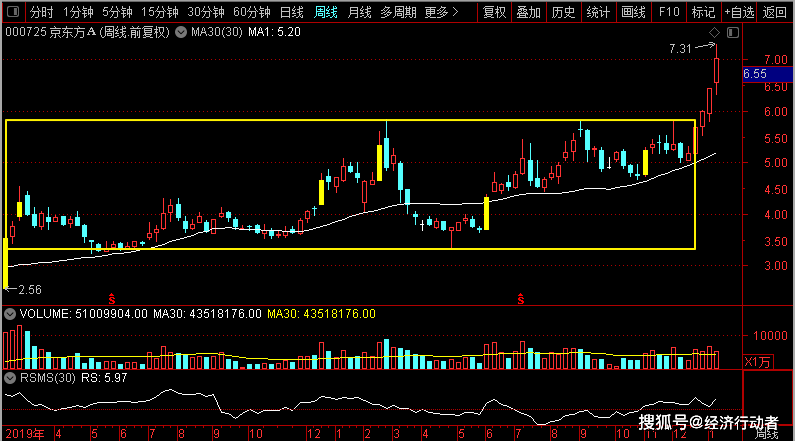This screenshot has height=441, width=795.
Task: Select the 1分钟 period tab
Action: coord(78,12)
